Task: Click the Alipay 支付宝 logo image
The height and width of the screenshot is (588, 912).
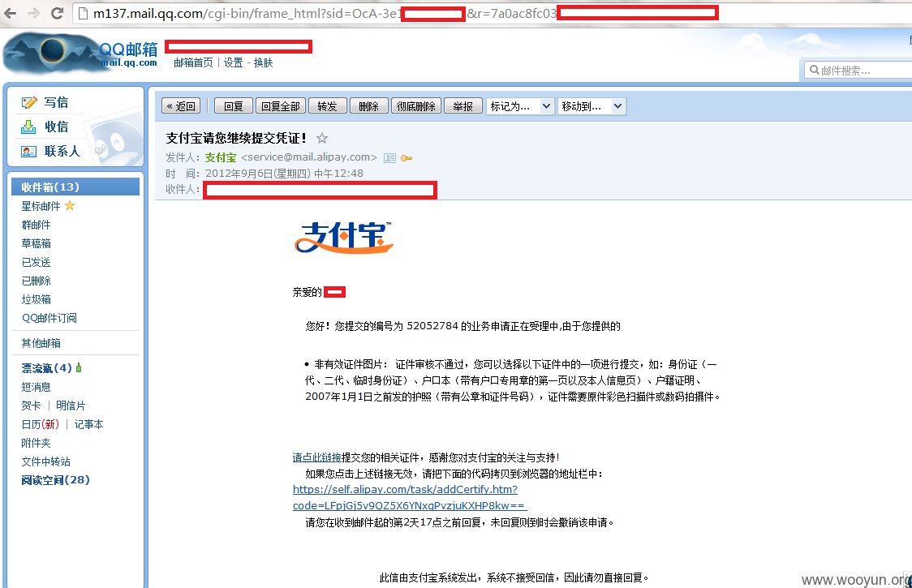Action: click(344, 238)
